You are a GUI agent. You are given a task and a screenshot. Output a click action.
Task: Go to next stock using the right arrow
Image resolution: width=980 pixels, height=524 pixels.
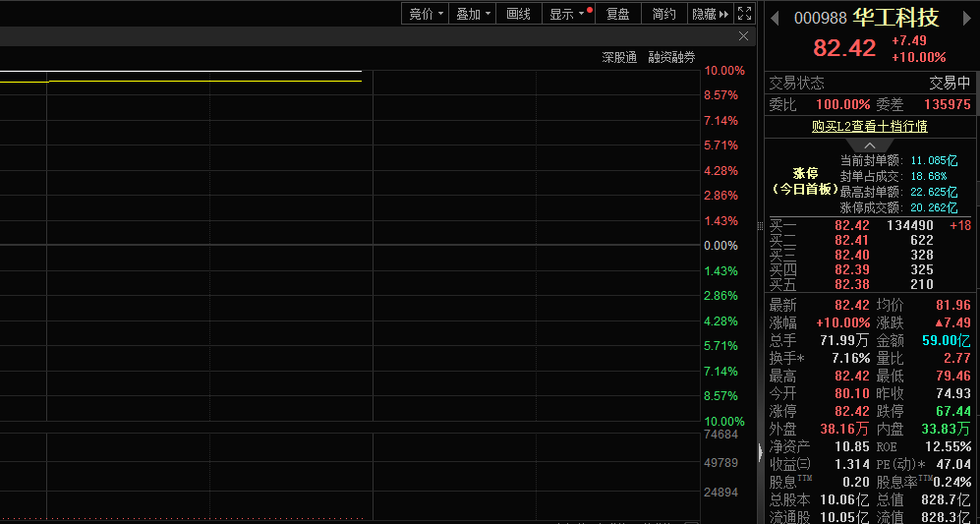click(x=967, y=18)
